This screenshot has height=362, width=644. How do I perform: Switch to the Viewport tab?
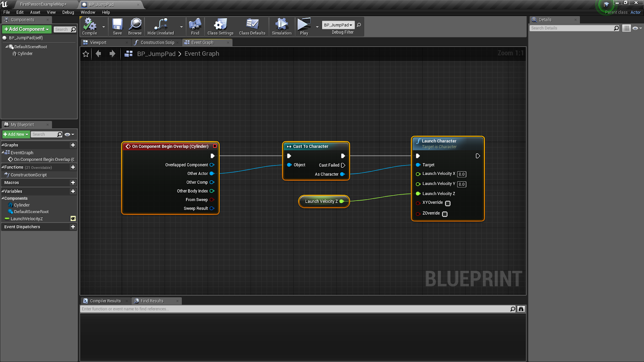pos(99,42)
